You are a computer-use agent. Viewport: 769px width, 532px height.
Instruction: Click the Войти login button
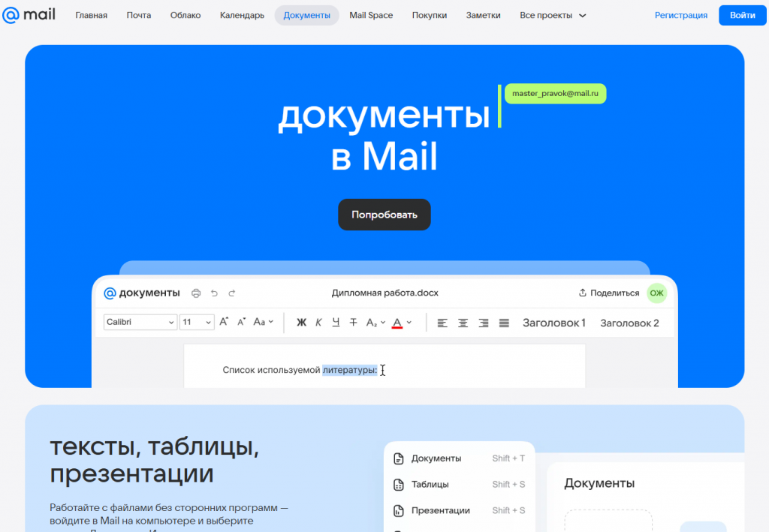tap(742, 15)
